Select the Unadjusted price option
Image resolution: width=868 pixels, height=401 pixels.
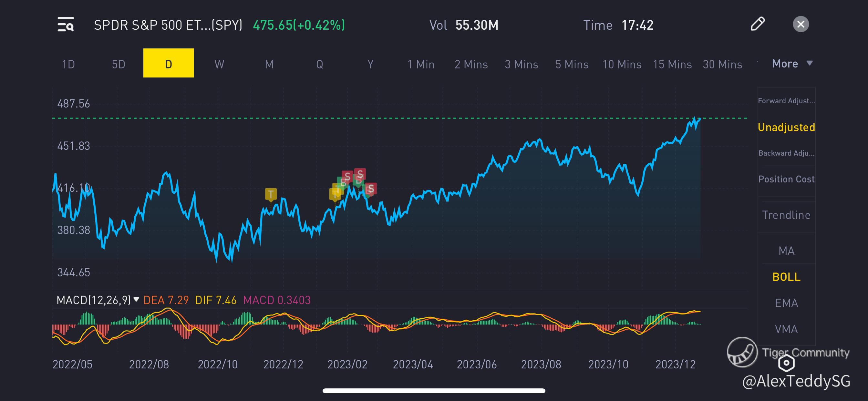point(786,128)
